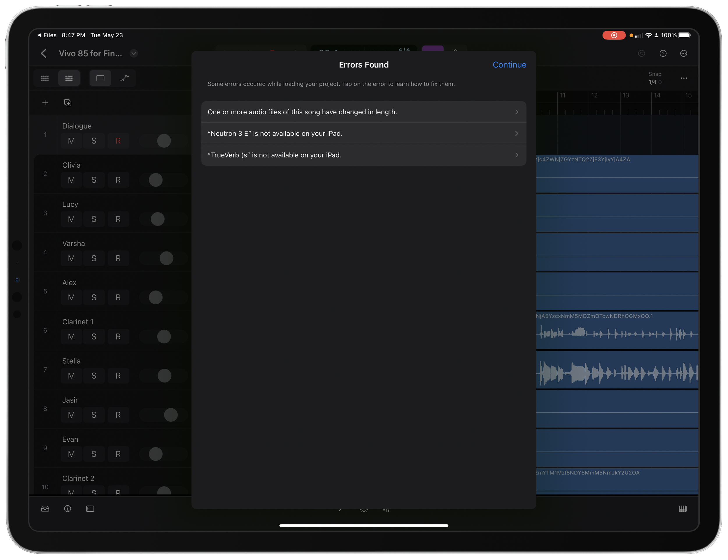Image resolution: width=728 pixels, height=560 pixels.
Task: Tap Continue to dismiss errors dialog
Action: tap(509, 65)
